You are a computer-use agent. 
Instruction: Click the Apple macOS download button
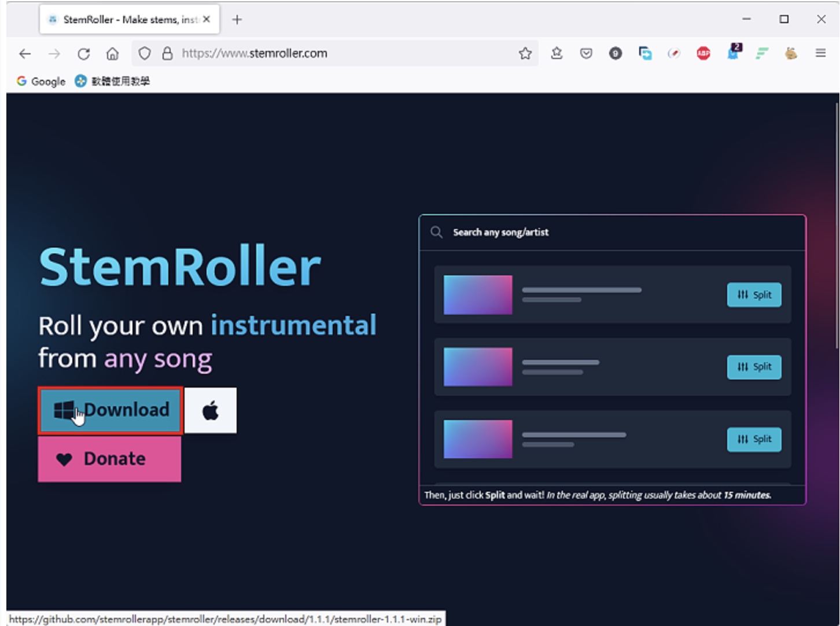[211, 411]
